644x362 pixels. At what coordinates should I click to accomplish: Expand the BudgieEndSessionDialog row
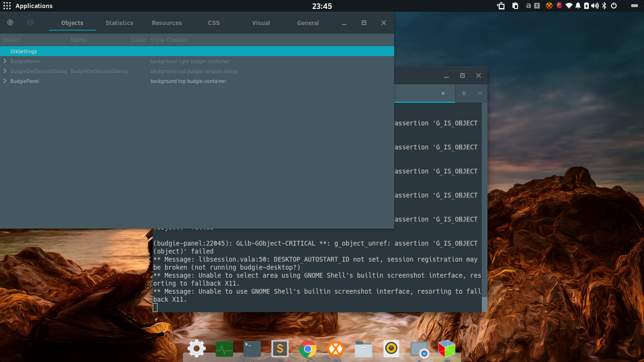[5, 71]
